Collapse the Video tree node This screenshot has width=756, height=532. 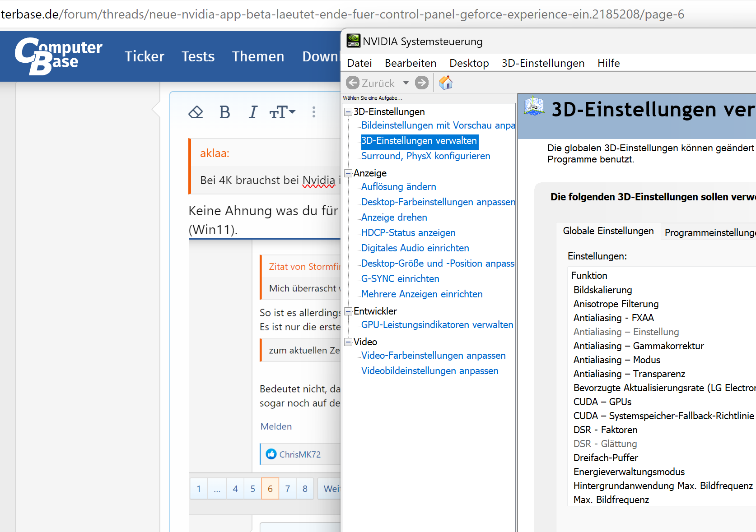pos(348,342)
